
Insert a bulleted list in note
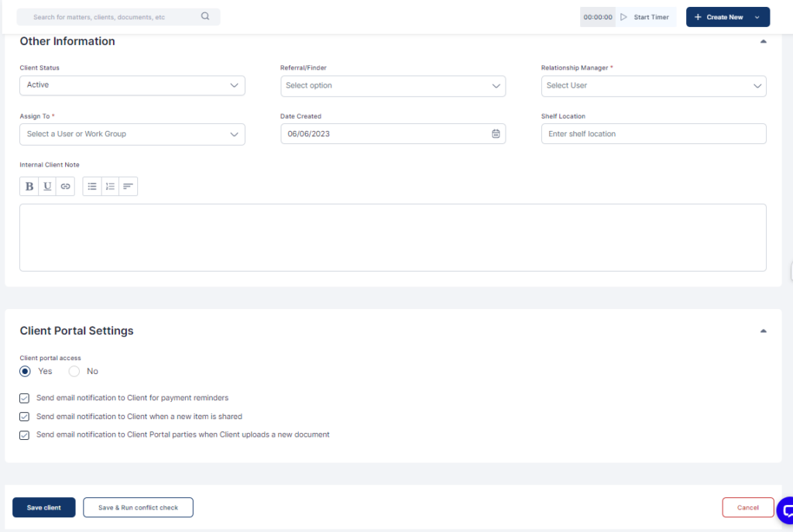point(92,186)
